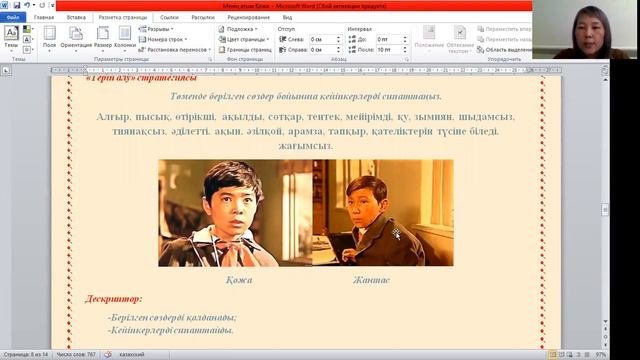640x360 pixels.
Task: Switch to the Рассылки tab
Action: pos(203,18)
